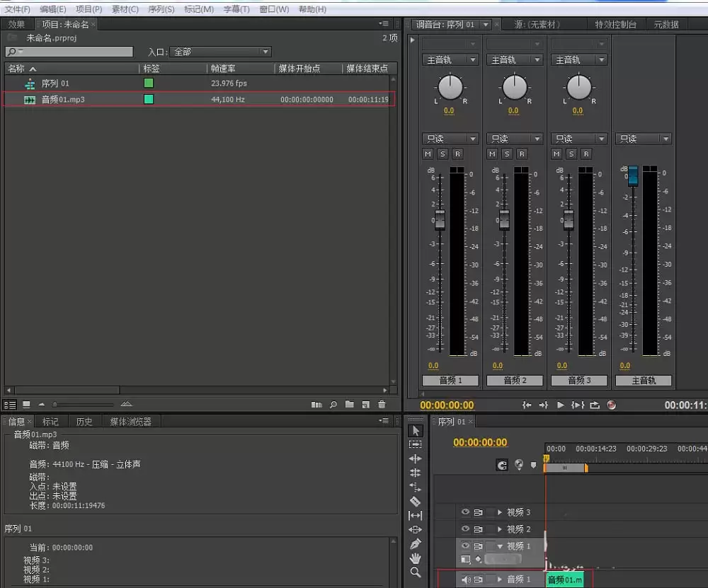Click the play button in audio mixer

click(x=561, y=405)
